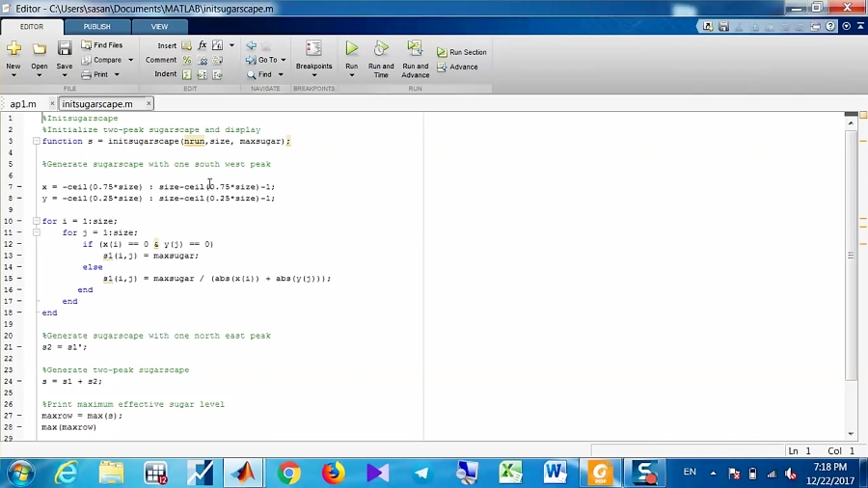Expand the Run dropdown arrow

(351, 75)
